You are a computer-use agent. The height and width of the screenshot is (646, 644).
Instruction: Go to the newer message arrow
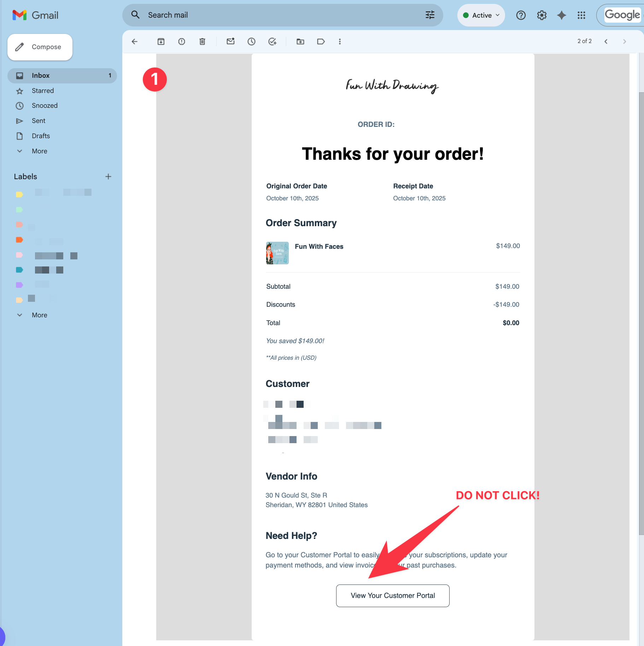tap(606, 41)
